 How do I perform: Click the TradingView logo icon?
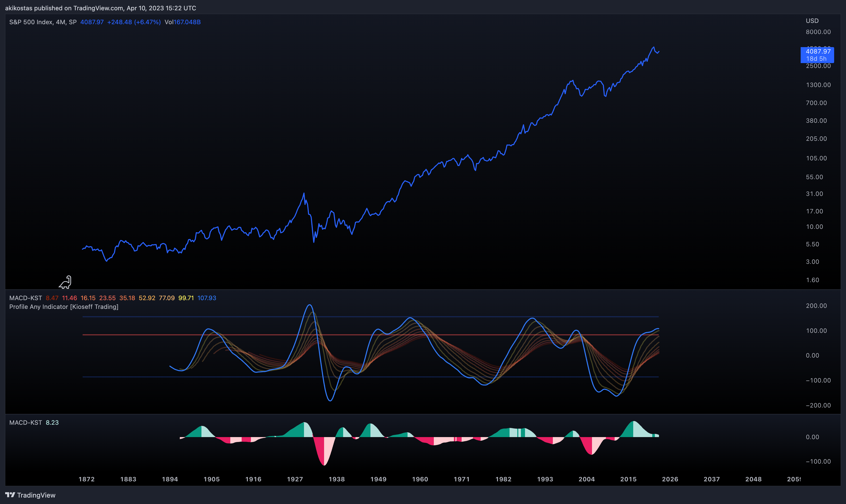pyautogui.click(x=10, y=495)
